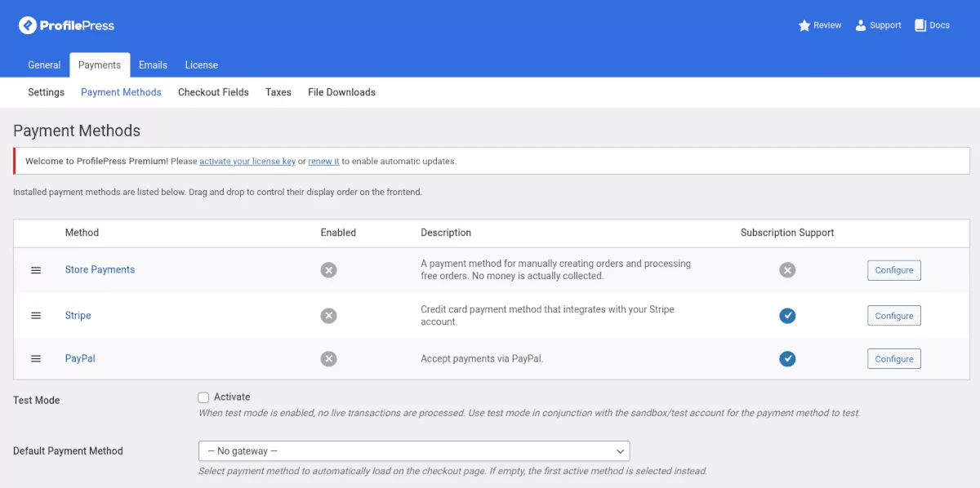Click the Default Payment Method label
Screen dimensions: 980x488
point(68,451)
